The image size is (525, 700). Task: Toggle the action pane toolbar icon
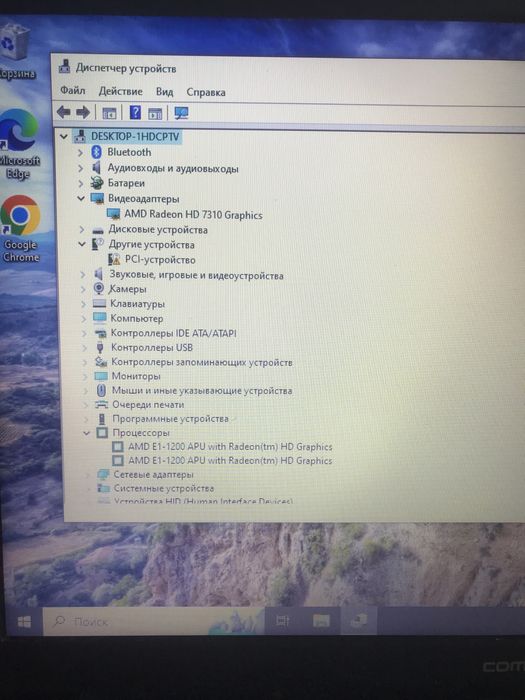pyautogui.click(x=155, y=113)
